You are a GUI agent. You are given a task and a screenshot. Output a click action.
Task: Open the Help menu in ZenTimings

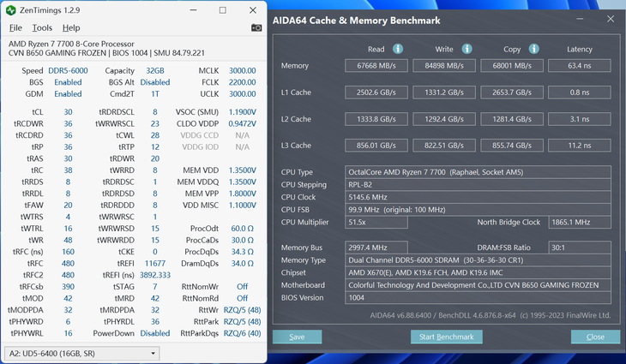pos(71,28)
